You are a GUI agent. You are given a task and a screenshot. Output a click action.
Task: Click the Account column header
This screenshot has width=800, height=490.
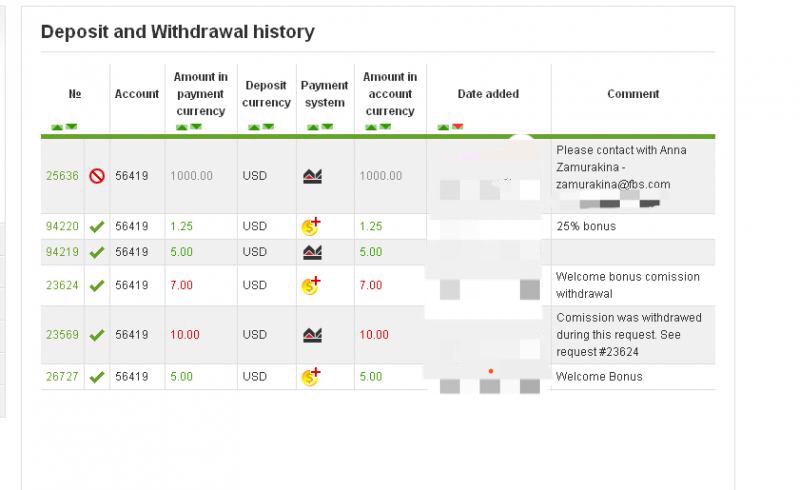pos(137,94)
